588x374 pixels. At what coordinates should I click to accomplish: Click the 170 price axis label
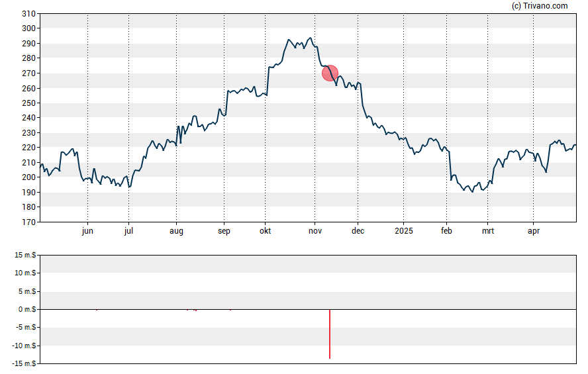29,222
